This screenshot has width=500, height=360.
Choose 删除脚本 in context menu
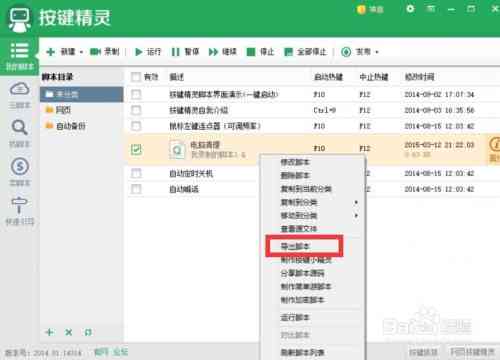click(x=295, y=176)
